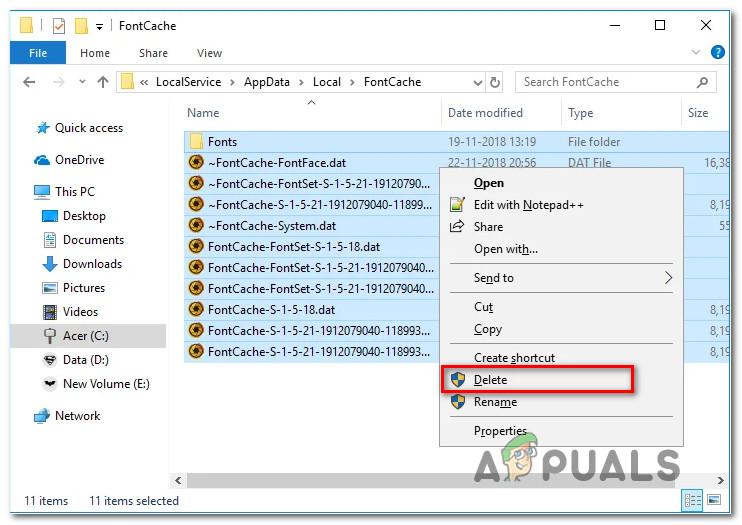Click the ~FontCache-System.dat file icon

(196, 225)
